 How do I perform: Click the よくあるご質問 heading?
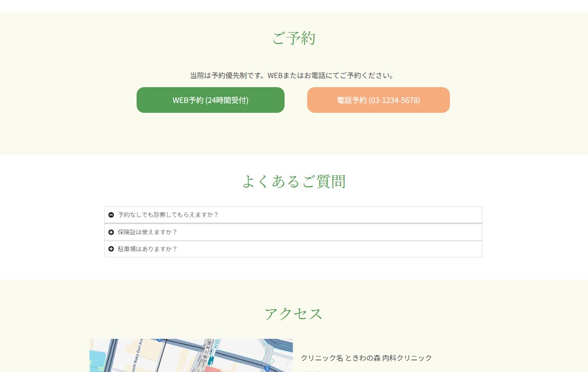[294, 181]
